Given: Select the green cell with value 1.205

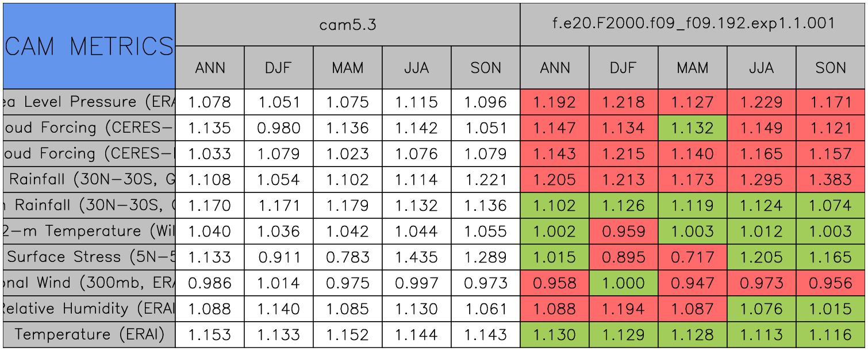Looking at the screenshot, I should [x=761, y=257].
